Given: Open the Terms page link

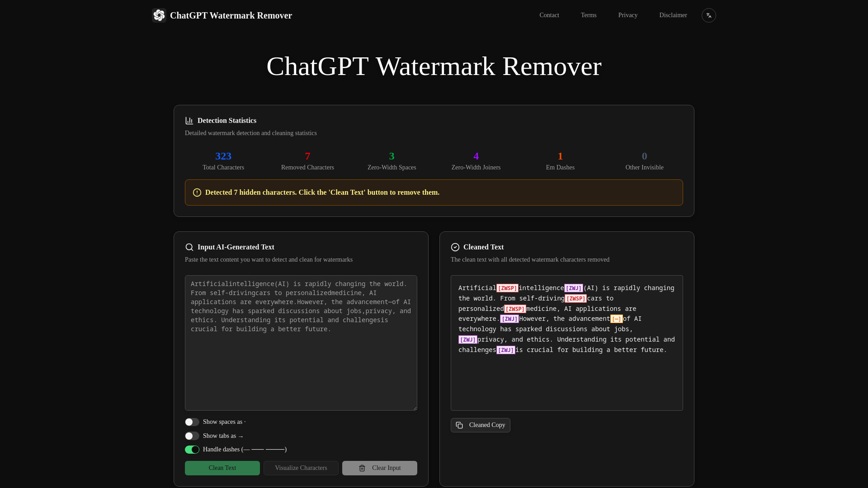Looking at the screenshot, I should 589,15.
